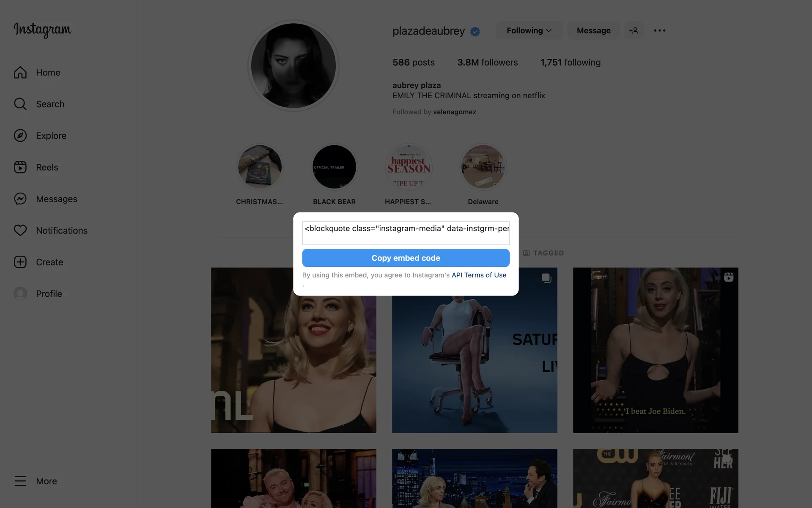Open Notifications heart icon
The width and height of the screenshot is (812, 508).
(x=20, y=230)
